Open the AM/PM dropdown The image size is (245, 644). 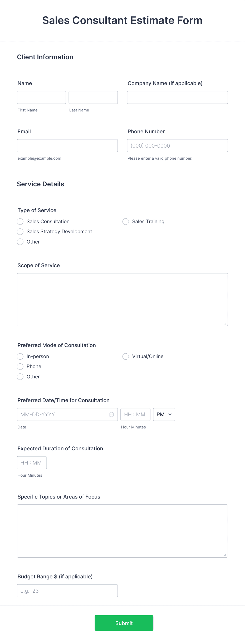(164, 414)
